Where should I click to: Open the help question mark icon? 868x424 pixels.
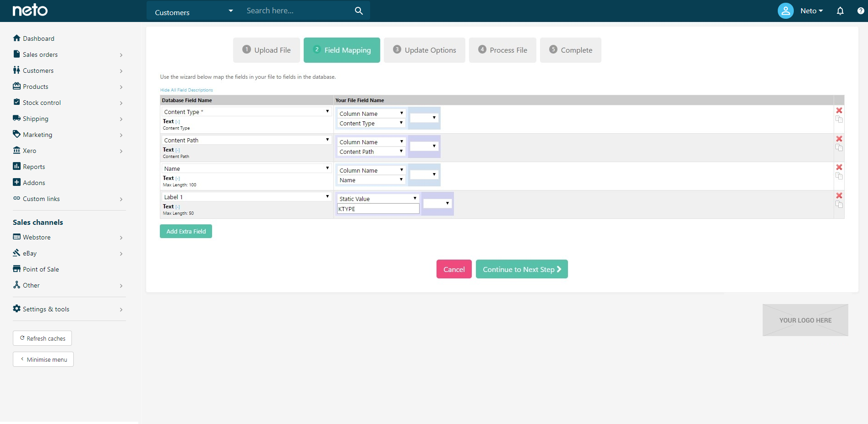pos(861,11)
